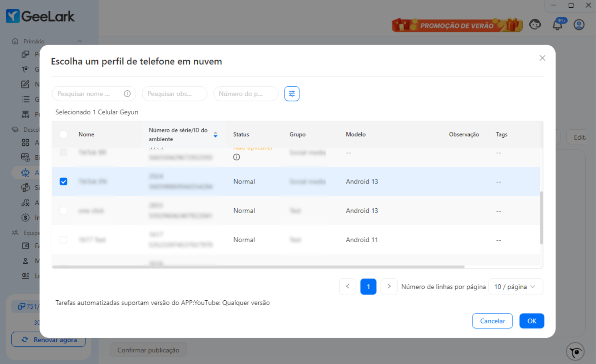596x364 pixels.
Task: Click the Primário home icon
Action: click(x=15, y=41)
